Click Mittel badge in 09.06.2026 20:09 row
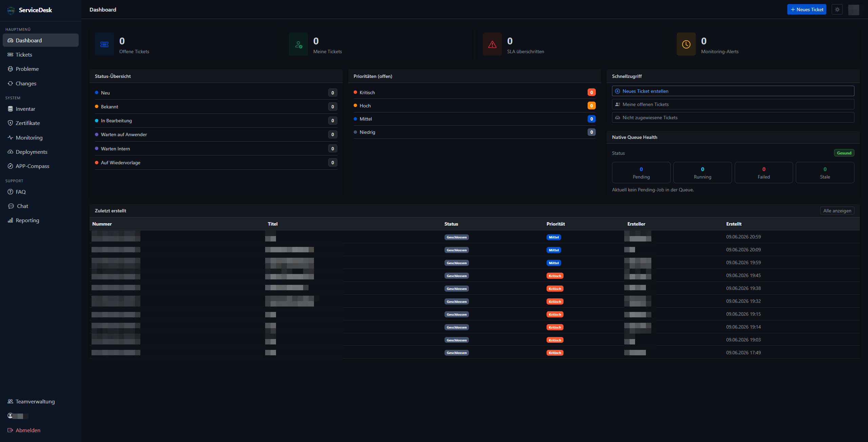This screenshot has width=868, height=442. 554,250
